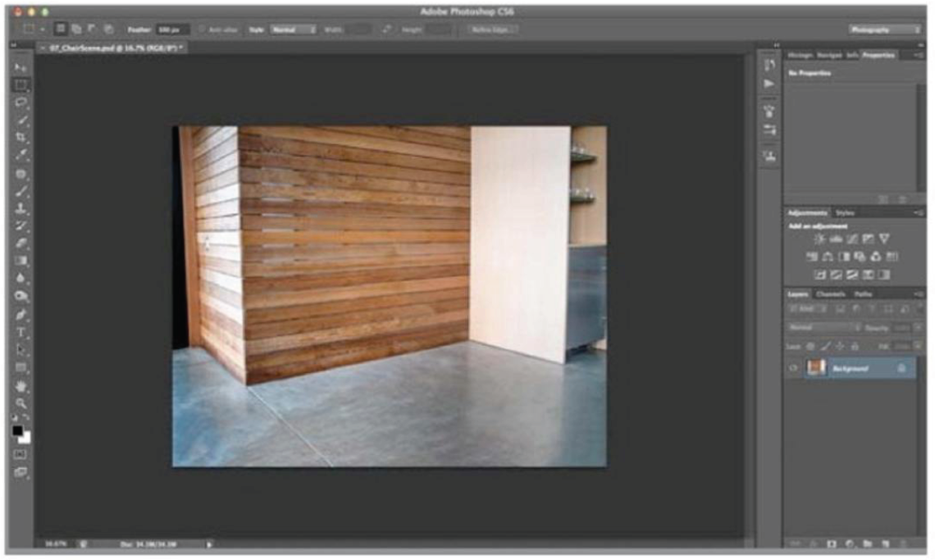Toggle the Anti-alias checkbox

[x=202, y=30]
